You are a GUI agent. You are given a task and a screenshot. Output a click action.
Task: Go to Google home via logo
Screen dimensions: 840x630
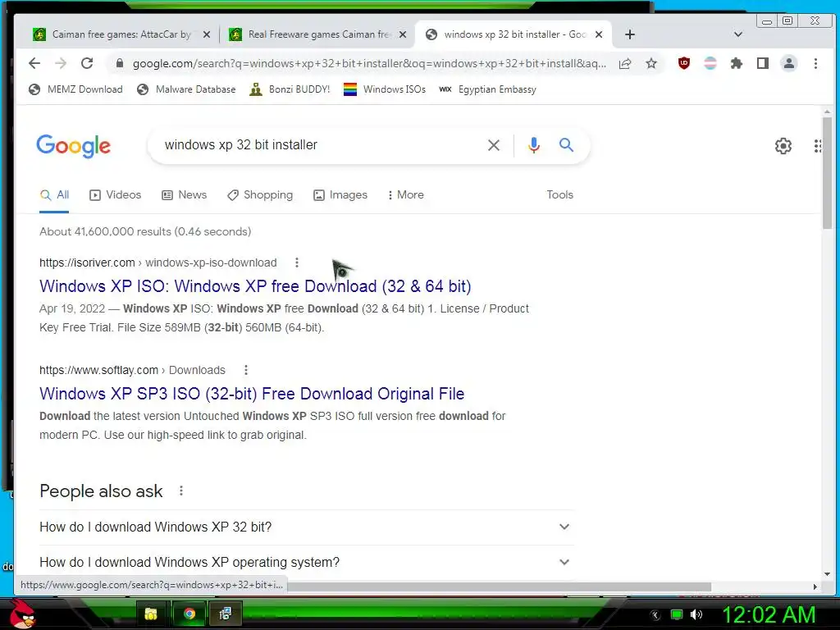pyautogui.click(x=73, y=146)
